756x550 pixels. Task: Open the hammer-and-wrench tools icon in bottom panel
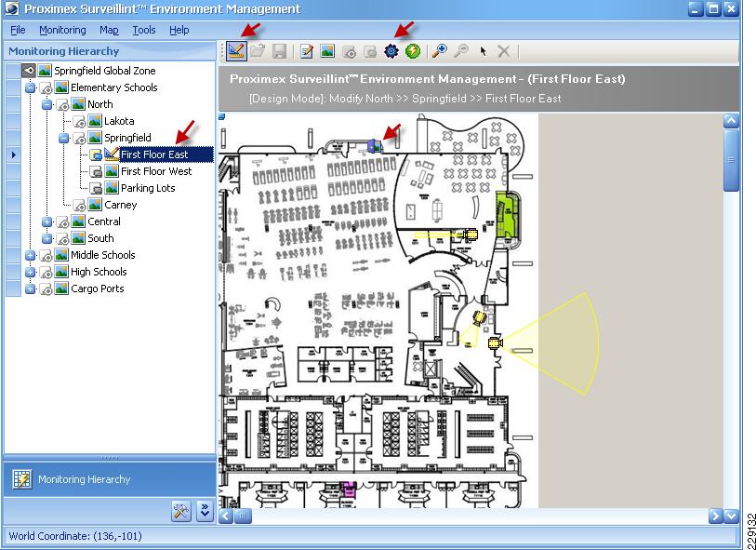(181, 512)
